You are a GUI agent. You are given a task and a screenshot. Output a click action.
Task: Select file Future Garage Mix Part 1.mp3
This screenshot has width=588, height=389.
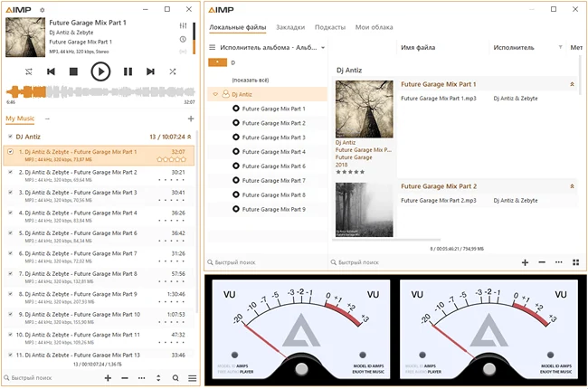439,99
